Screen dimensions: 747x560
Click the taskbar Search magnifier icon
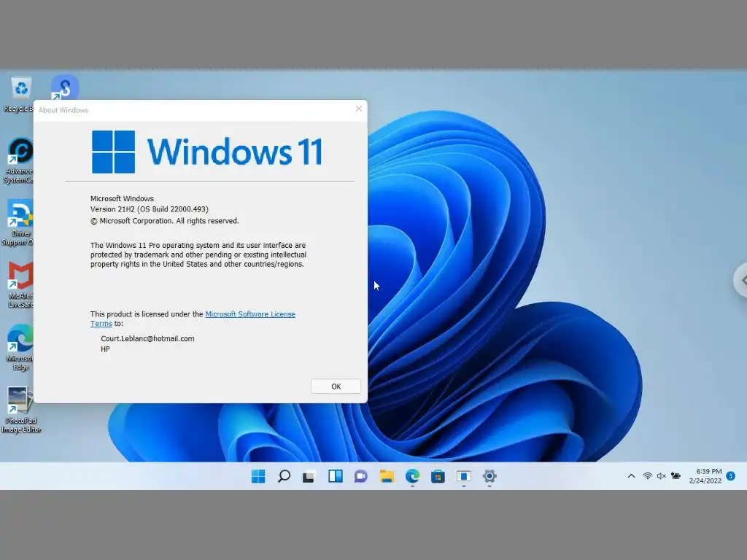tap(284, 476)
